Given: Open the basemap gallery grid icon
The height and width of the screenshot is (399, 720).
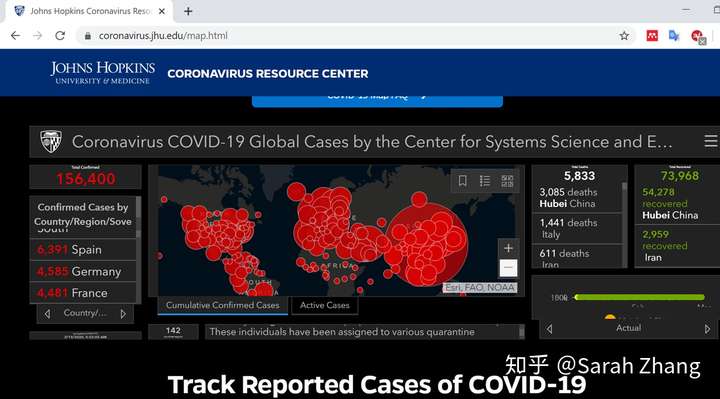Looking at the screenshot, I should click(507, 181).
